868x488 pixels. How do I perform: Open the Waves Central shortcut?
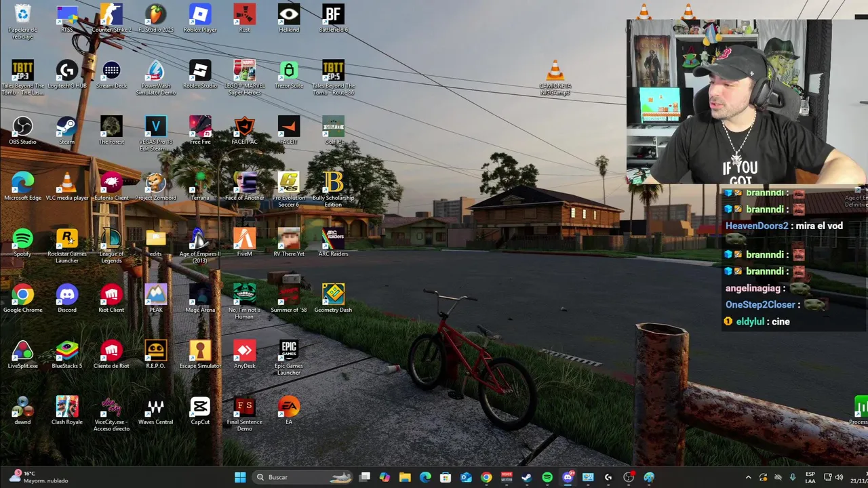click(x=155, y=411)
